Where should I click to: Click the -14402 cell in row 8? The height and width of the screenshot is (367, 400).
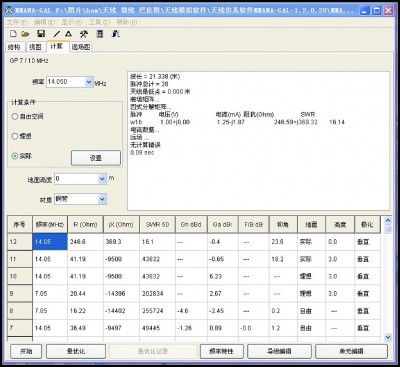click(121, 311)
